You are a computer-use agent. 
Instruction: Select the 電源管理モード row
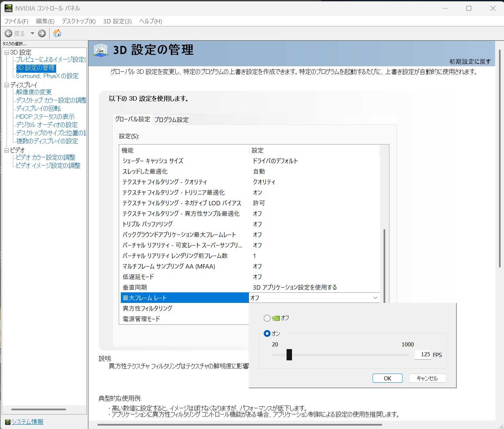coord(185,319)
